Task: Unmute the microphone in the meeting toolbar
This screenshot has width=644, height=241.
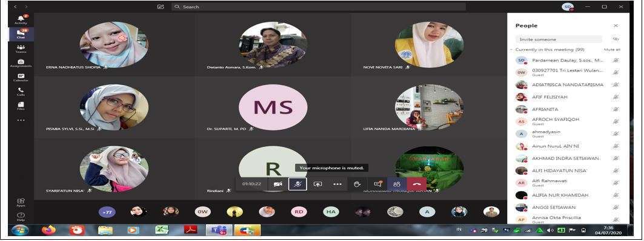Action: [x=297, y=185]
